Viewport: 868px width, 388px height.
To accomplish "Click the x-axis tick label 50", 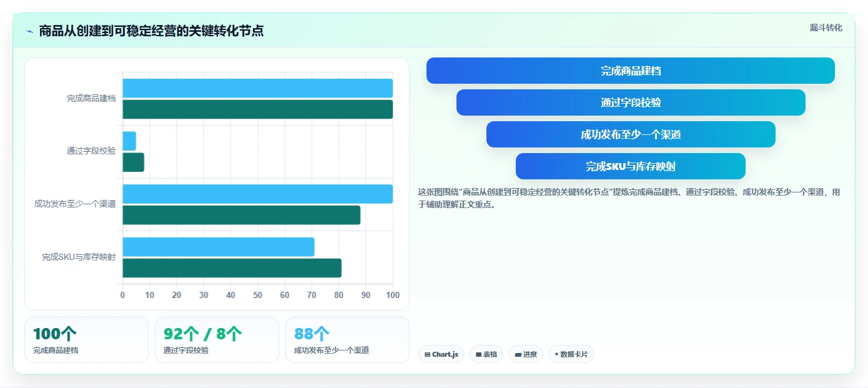I will [258, 295].
